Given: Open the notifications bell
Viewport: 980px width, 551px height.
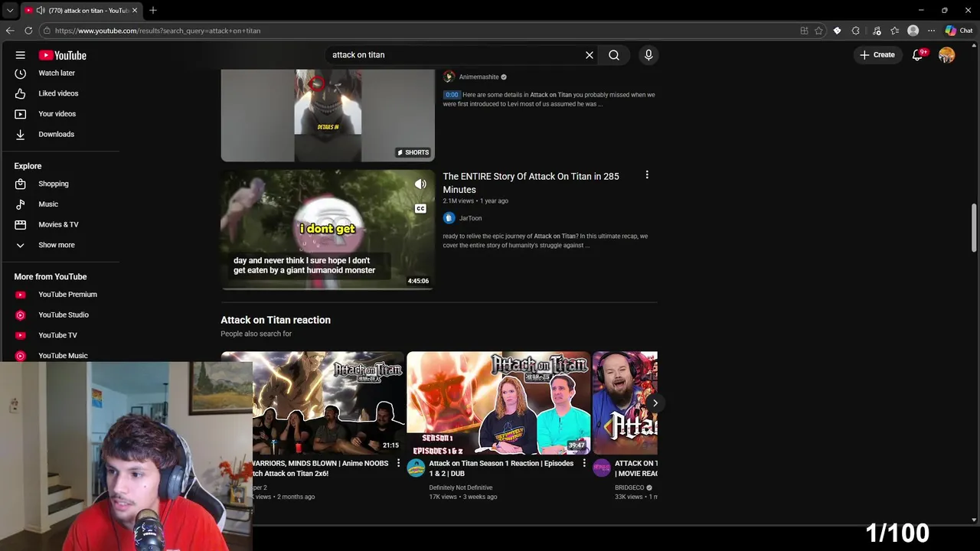Looking at the screenshot, I should [x=918, y=55].
